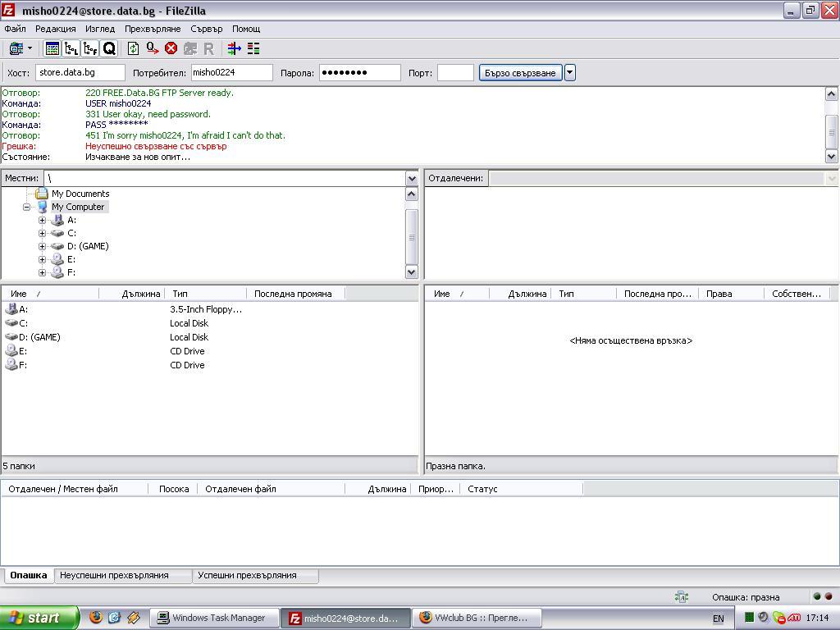Expand the A: drive tree node
This screenshot has height=630, width=840.
(43, 220)
